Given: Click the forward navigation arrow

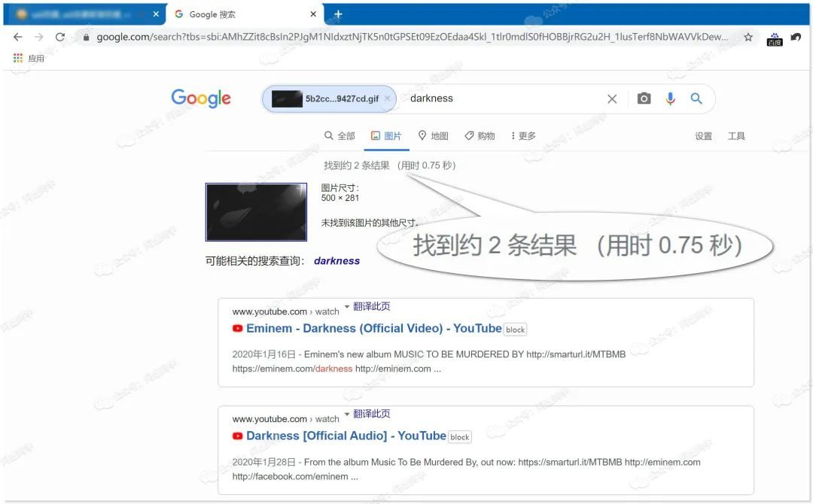Looking at the screenshot, I should 40,36.
